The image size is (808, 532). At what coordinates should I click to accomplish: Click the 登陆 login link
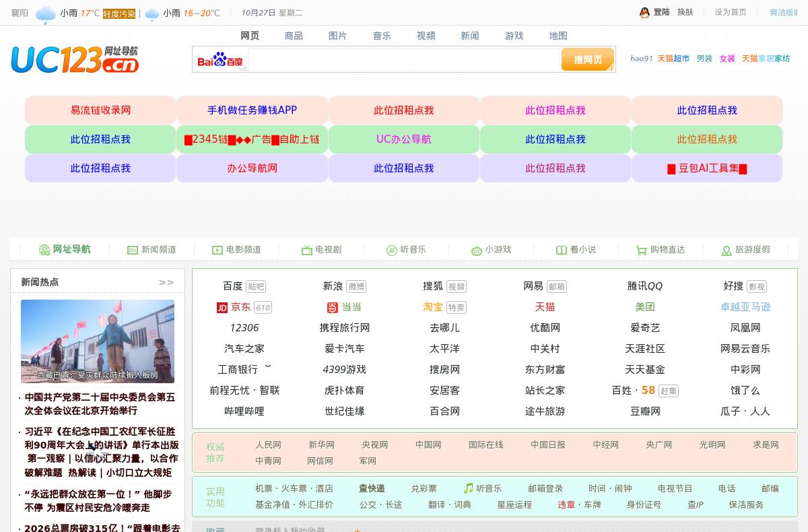(662, 12)
